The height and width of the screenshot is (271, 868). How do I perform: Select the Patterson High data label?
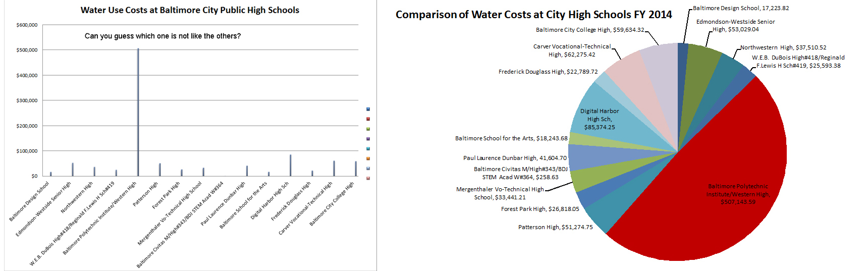click(x=555, y=227)
